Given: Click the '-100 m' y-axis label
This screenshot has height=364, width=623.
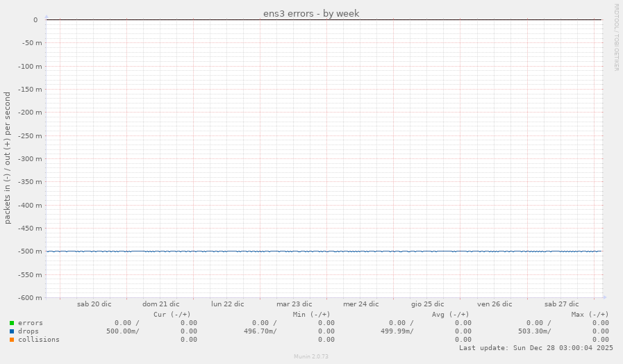Looking at the screenshot, I should tap(30, 67).
